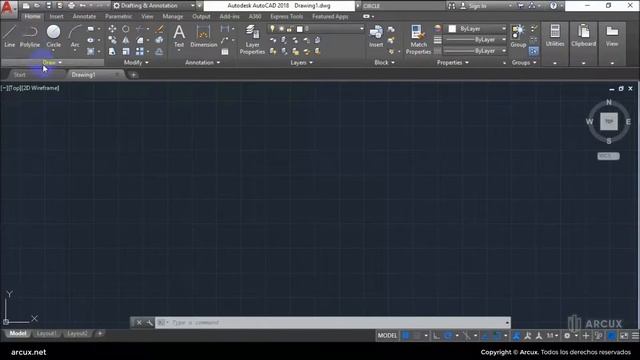
Task: Toggle group selection highlighted button in Groups
Action: 533,51
